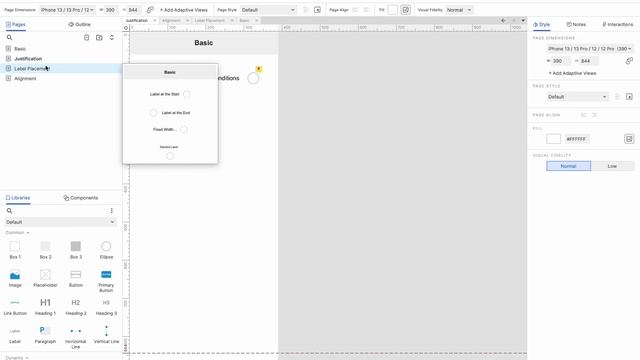Search the widget libraries
Screen dimensions: 640x360
coord(9,211)
